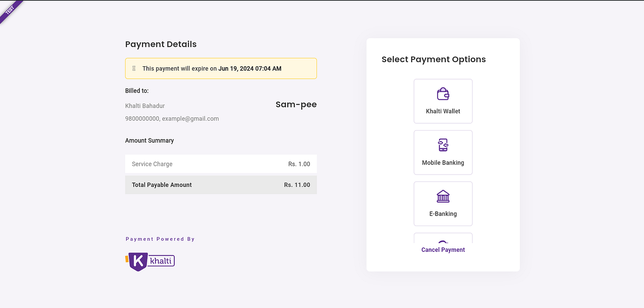This screenshot has height=308, width=644.
Task: Click the merchant name 'Sam-pee'
Action: pos(296,105)
